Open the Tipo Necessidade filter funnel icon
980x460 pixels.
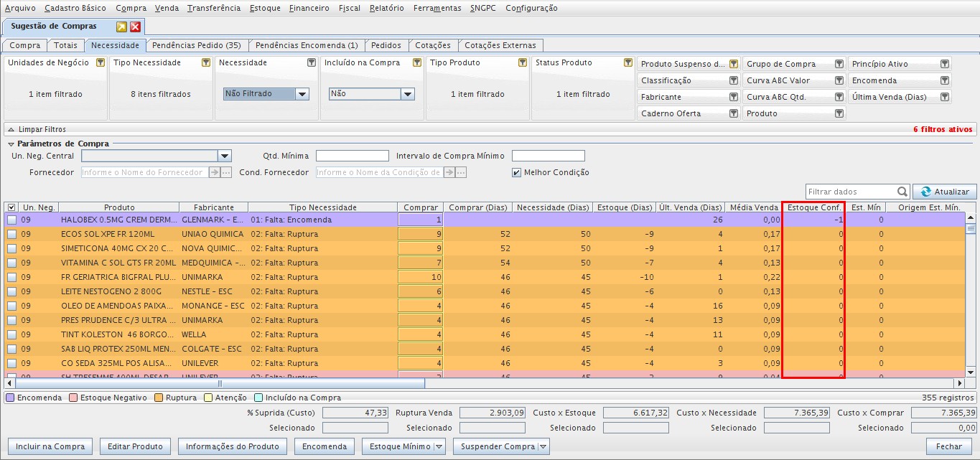coord(205,62)
